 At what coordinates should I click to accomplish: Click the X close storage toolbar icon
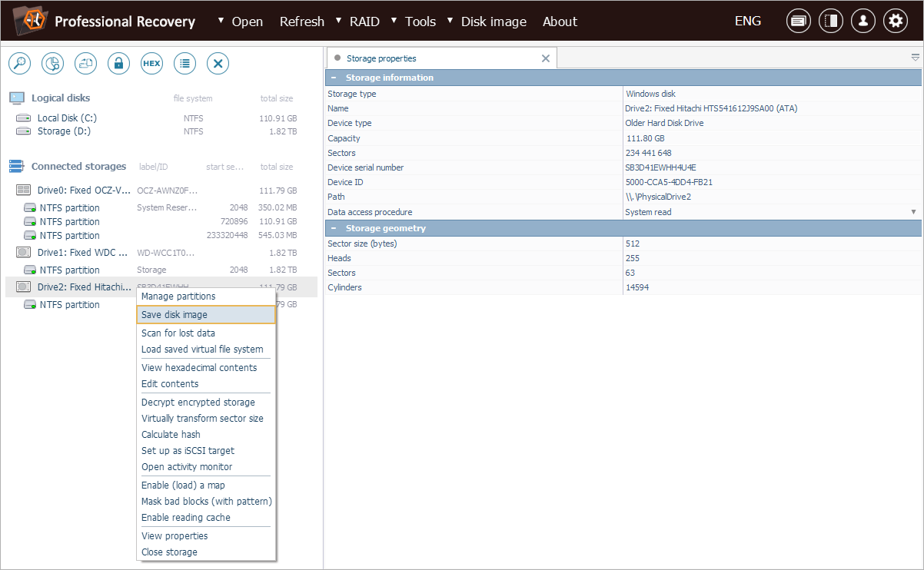coord(218,64)
